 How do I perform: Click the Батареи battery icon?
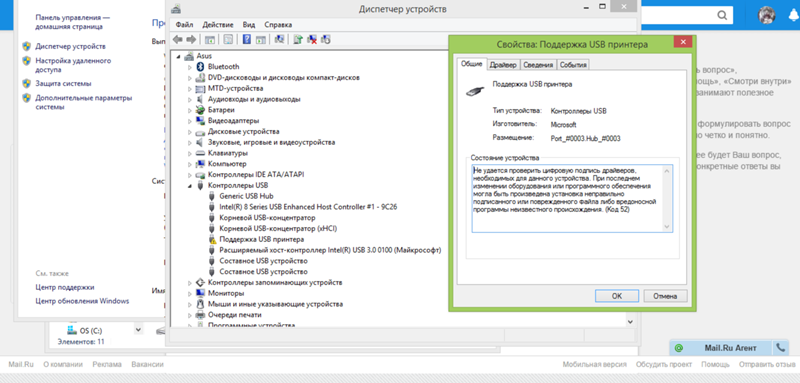coord(200,110)
